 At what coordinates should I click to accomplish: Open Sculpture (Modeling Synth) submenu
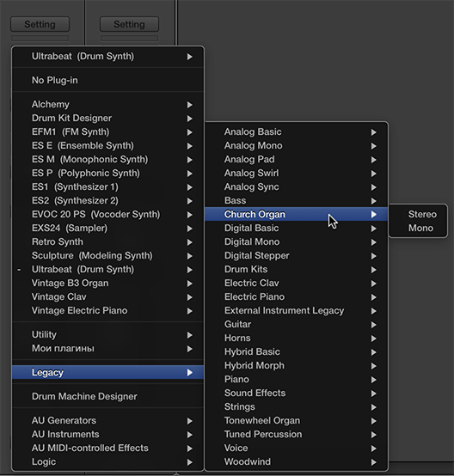click(x=107, y=255)
